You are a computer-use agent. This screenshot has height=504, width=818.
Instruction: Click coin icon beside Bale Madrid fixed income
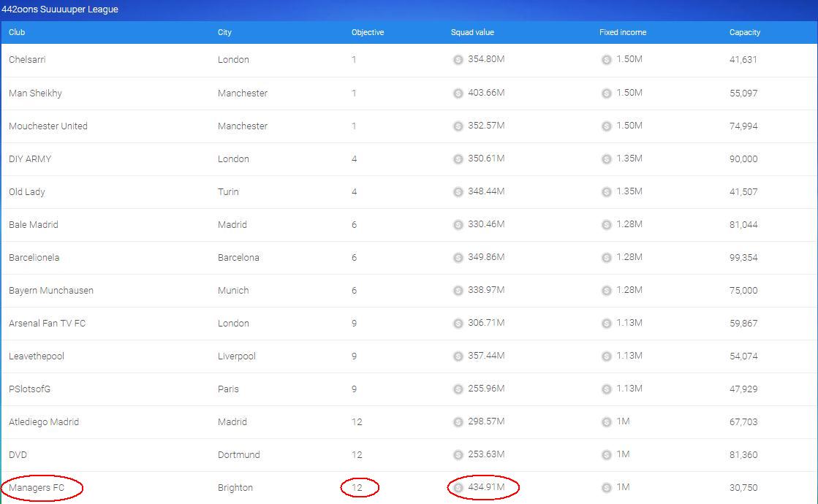606,225
